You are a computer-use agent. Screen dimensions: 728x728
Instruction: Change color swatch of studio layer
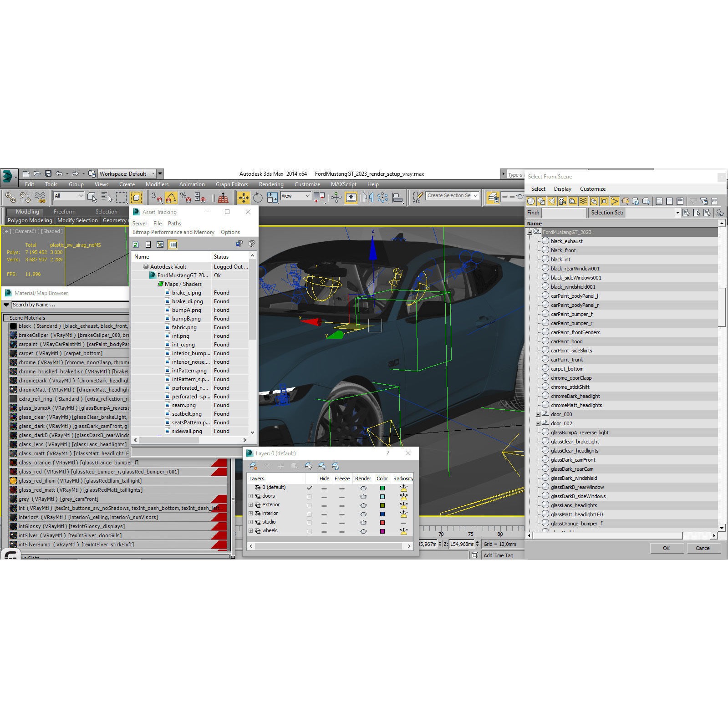pyautogui.click(x=382, y=523)
